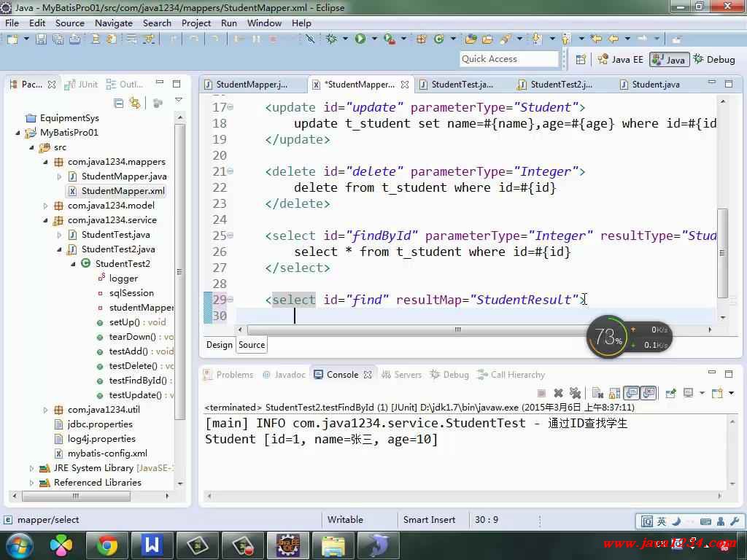
Task: Click the Back navigation arrow icon
Action: click(614, 39)
